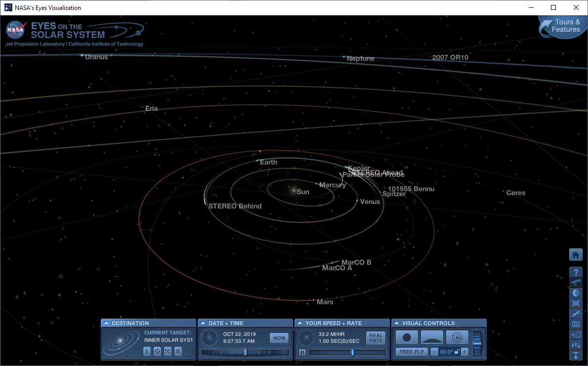
Task: Click the date OCT 22, 2019
Action: click(239, 334)
